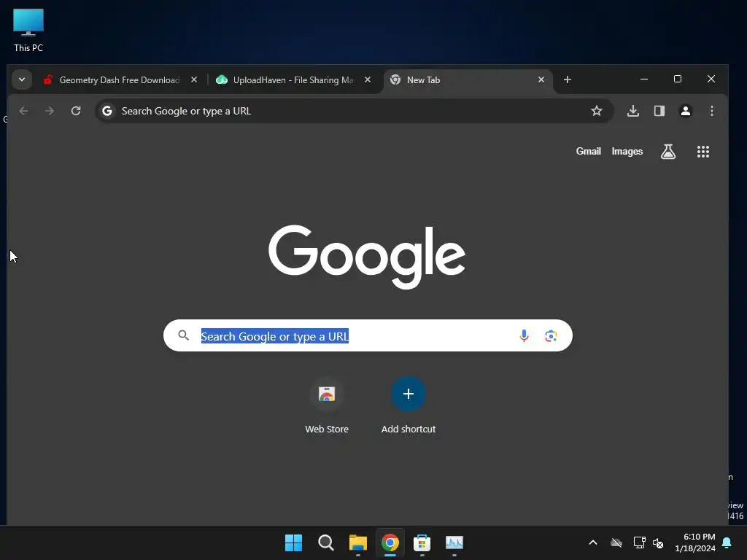The width and height of the screenshot is (747, 560).
Task: Click the Chrome taskbar icon
Action: click(390, 542)
